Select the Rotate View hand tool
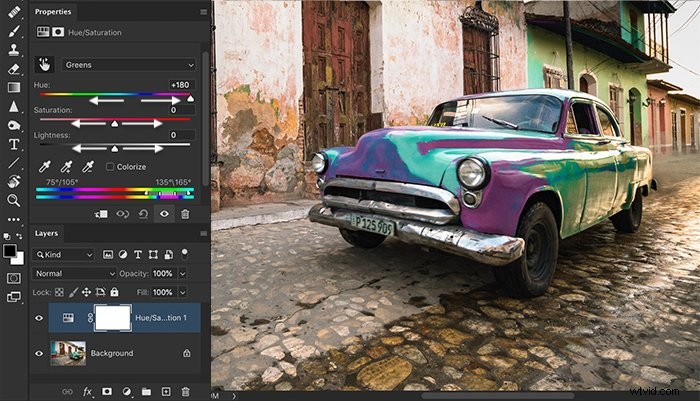700x401 pixels. tap(14, 181)
